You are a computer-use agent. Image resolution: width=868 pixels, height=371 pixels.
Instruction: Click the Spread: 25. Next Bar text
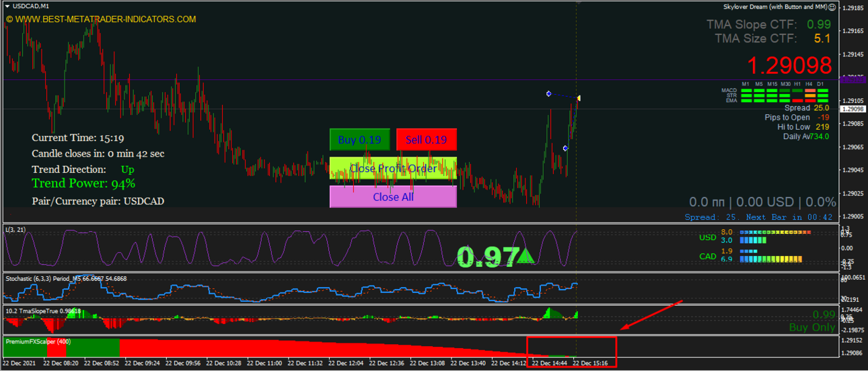coord(759,217)
